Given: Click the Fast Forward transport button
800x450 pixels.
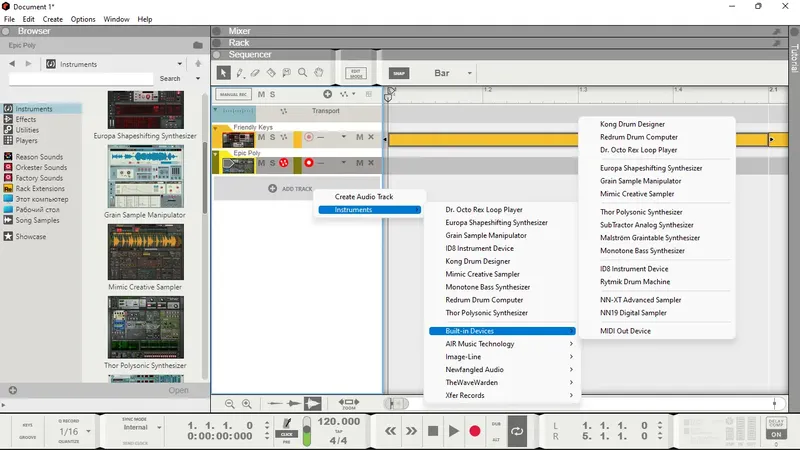Looking at the screenshot, I should (411, 431).
